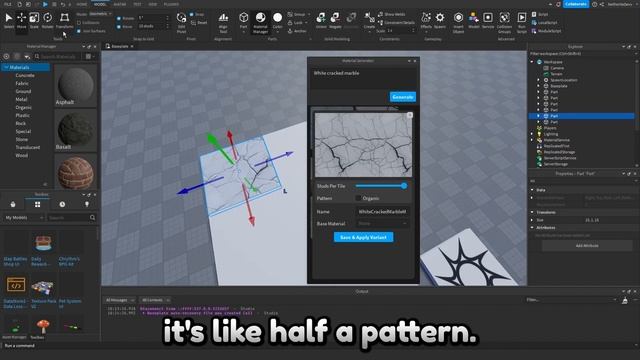Toggle the Rotate snap checkbox

119,18
